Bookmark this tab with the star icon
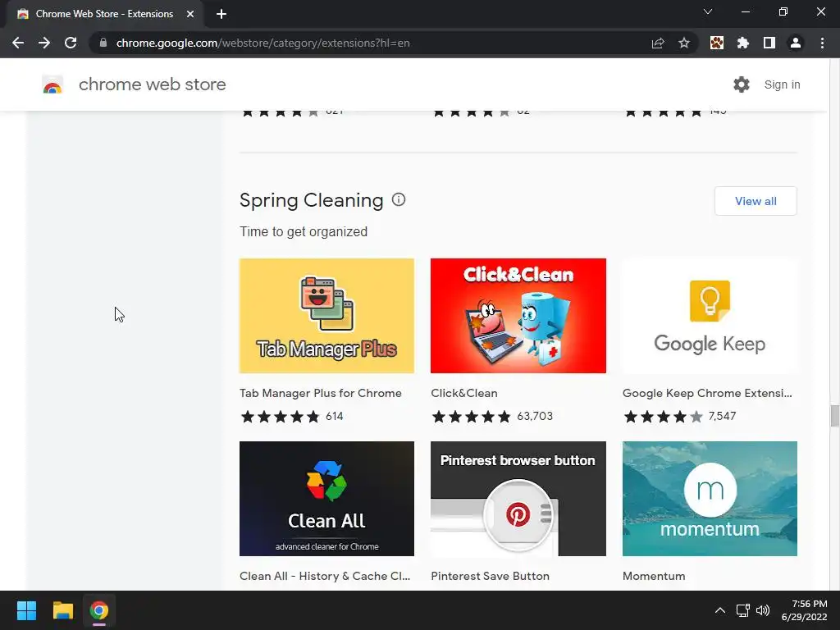This screenshot has height=630, width=840. click(683, 43)
